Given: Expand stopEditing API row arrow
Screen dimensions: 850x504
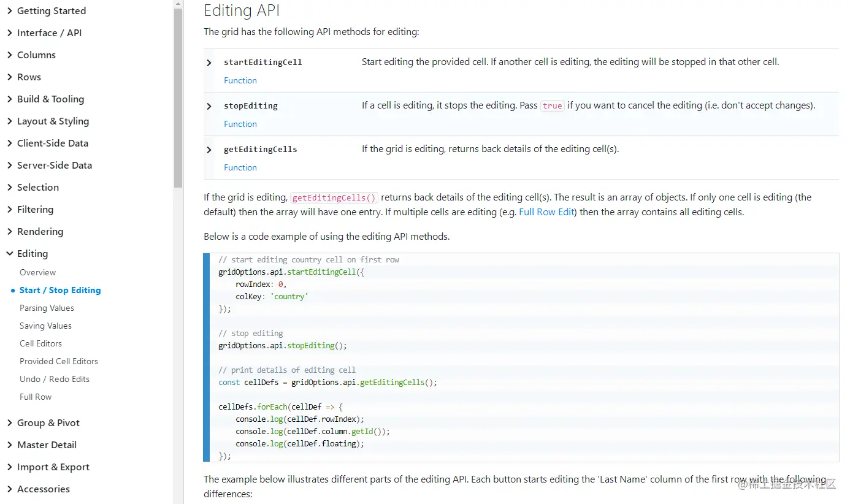Looking at the screenshot, I should coord(209,106).
